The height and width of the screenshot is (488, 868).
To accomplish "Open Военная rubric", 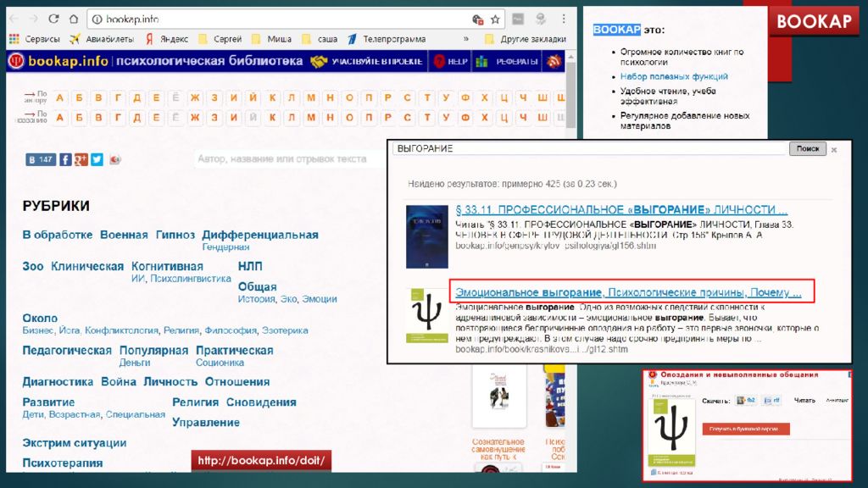I will click(x=124, y=235).
